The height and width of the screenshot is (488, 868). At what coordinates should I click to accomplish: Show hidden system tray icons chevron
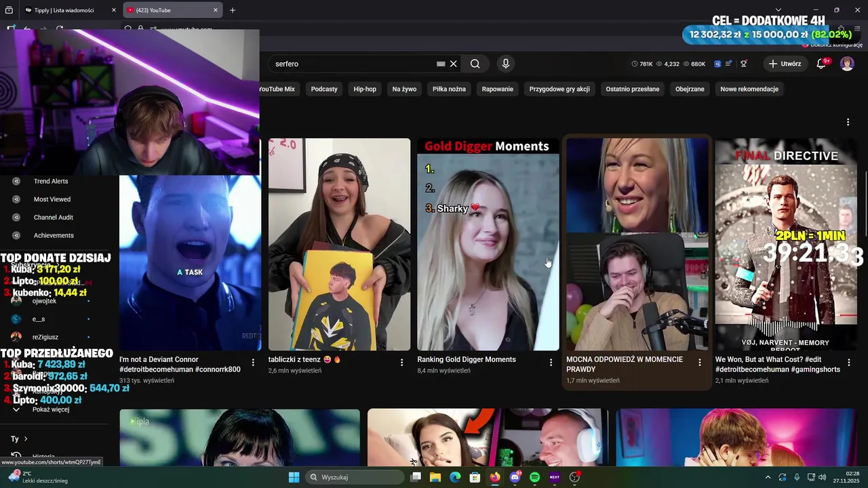click(x=768, y=477)
